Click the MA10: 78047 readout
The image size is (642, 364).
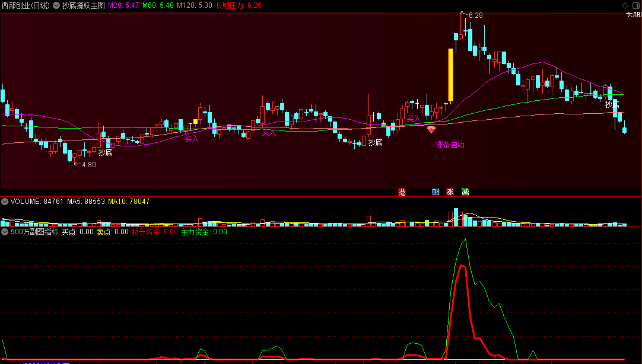click(129, 201)
